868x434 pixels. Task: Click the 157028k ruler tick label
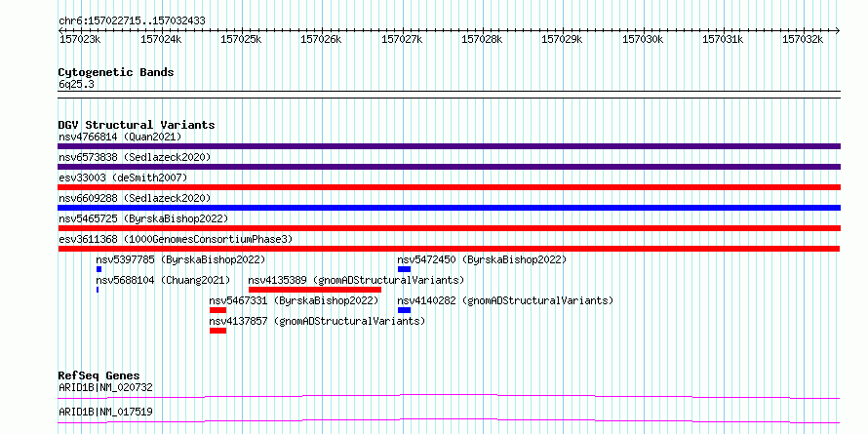point(482,40)
